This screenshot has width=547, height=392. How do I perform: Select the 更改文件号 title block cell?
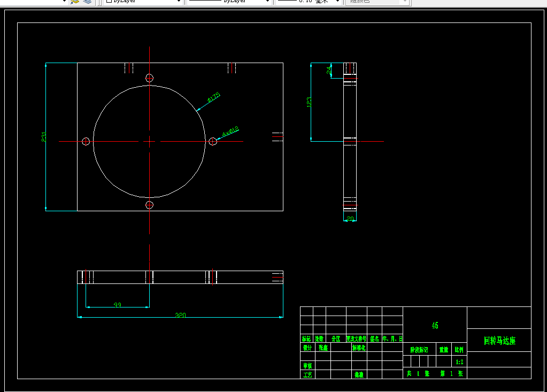pyautogui.click(x=356, y=339)
